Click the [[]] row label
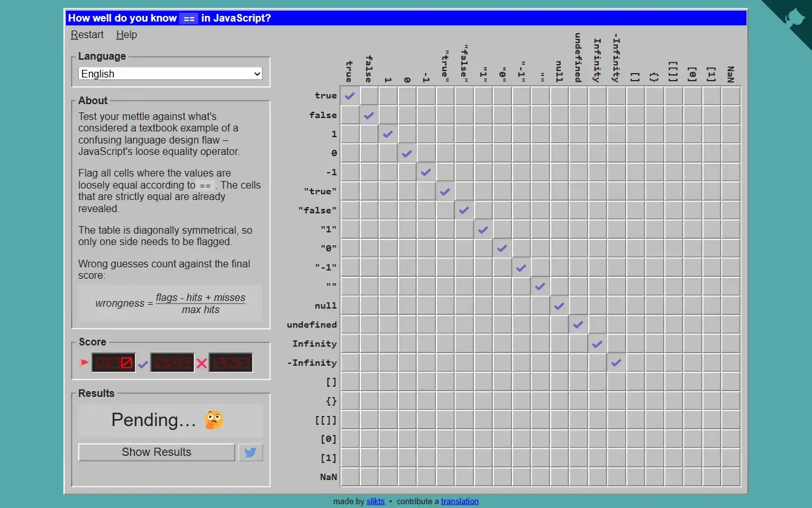 click(x=325, y=420)
